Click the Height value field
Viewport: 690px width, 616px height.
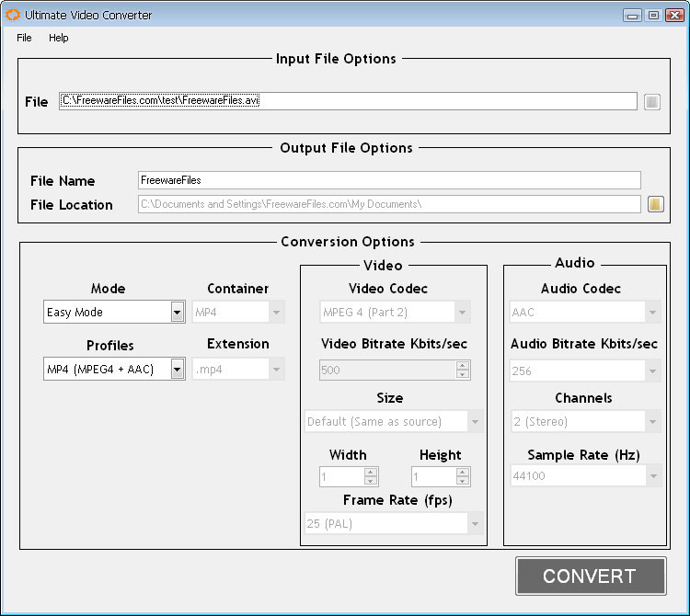point(434,476)
